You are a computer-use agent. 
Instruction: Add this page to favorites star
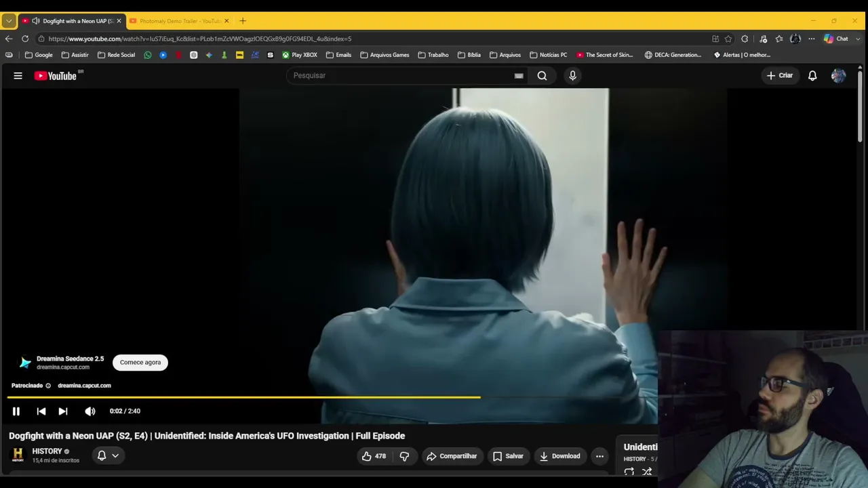pos(728,39)
